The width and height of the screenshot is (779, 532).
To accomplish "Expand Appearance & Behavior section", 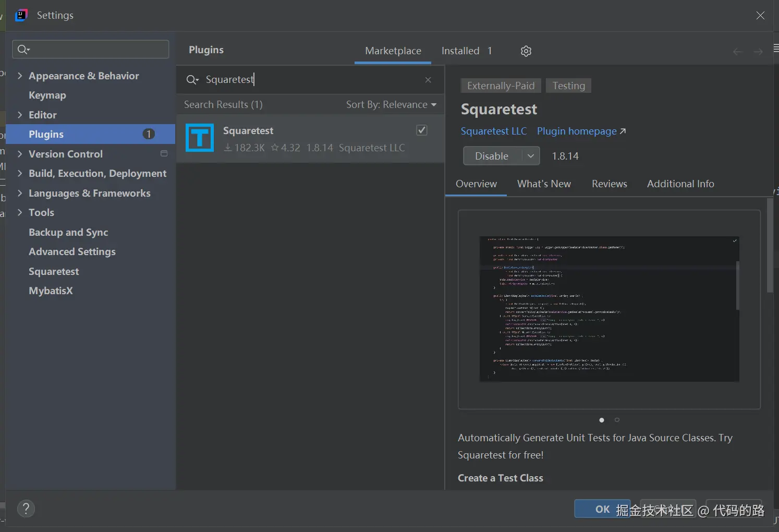I will [20, 76].
